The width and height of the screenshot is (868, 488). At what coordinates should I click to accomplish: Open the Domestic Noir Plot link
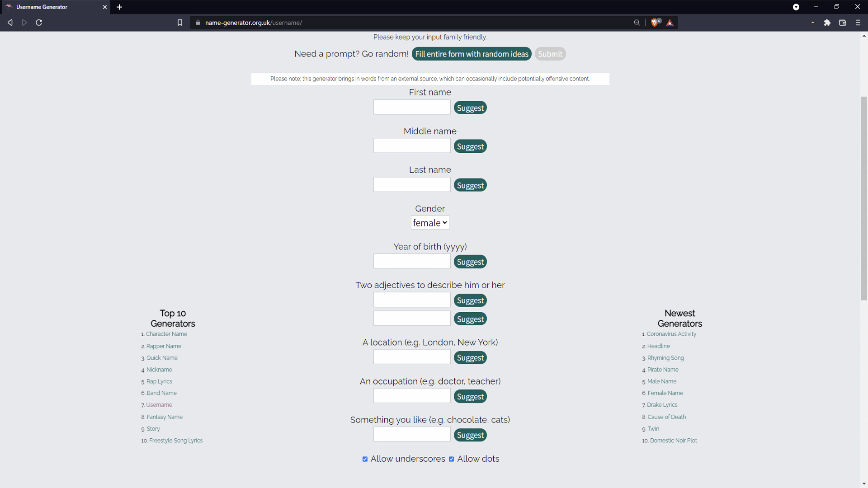click(674, 441)
